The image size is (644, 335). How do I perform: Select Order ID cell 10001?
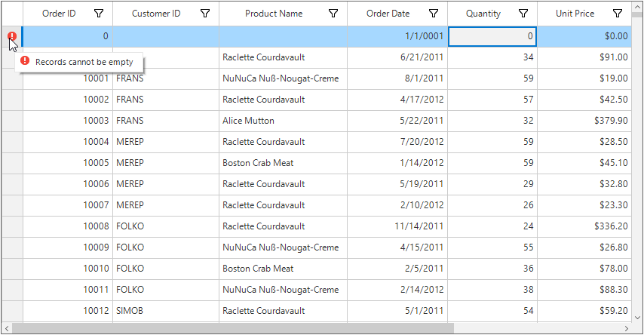point(68,78)
